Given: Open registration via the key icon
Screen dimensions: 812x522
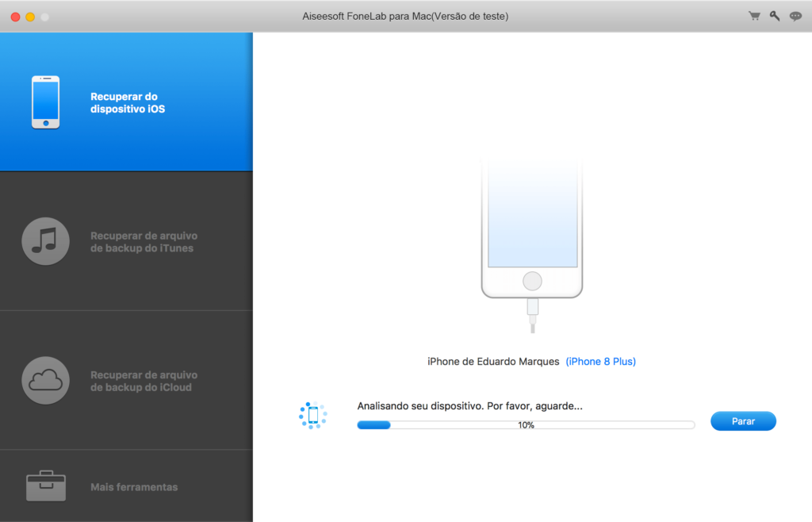Looking at the screenshot, I should point(775,16).
